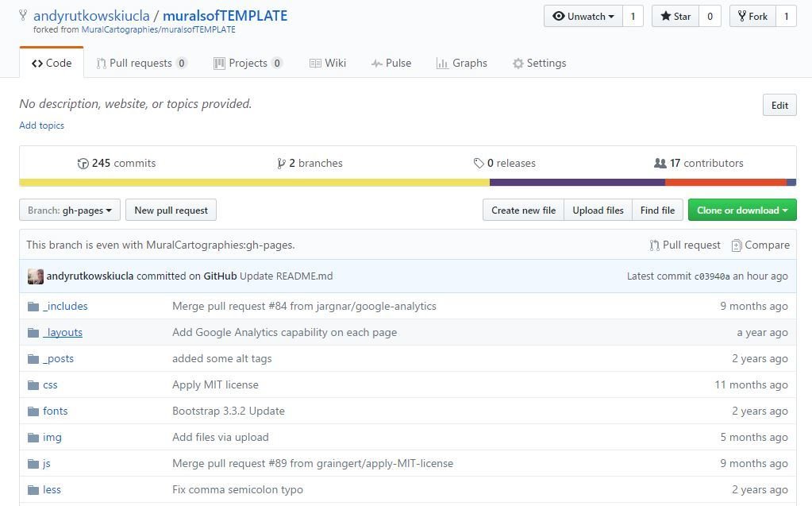
Task: Click the New pull request button
Action: tap(171, 210)
